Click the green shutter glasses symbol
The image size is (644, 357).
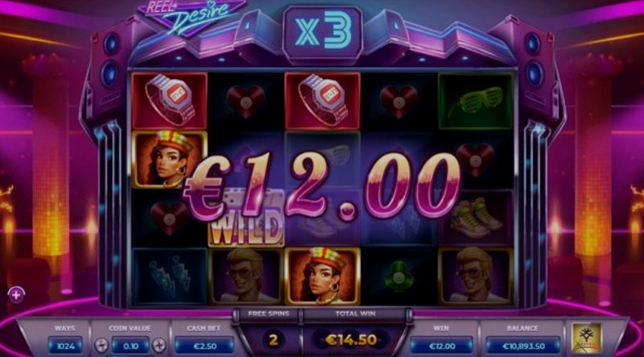coord(476,102)
